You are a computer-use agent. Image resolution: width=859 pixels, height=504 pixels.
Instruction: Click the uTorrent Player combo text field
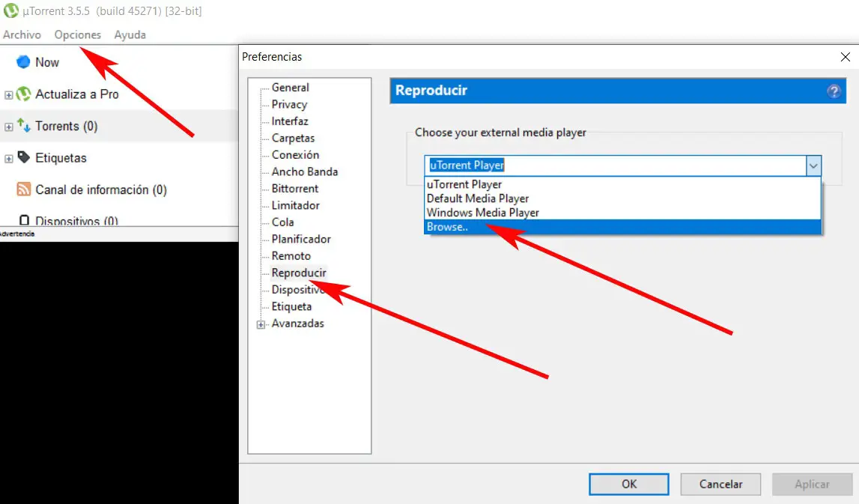coord(615,166)
